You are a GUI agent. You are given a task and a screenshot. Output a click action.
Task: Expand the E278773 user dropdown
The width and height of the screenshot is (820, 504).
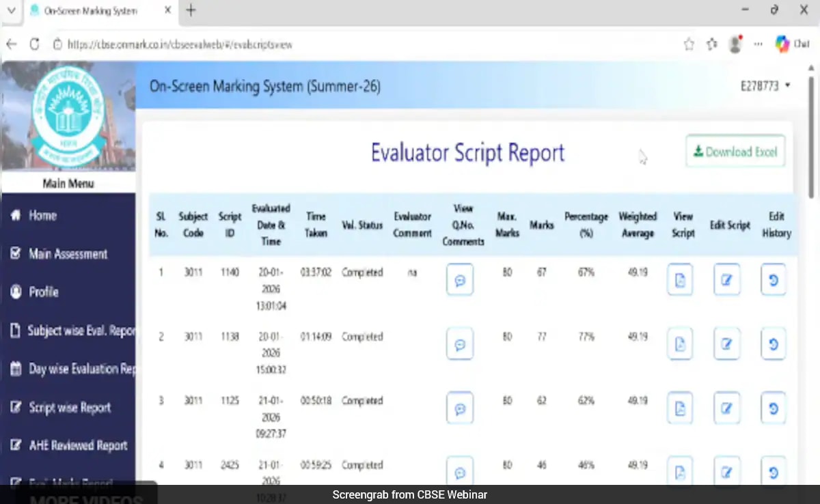pyautogui.click(x=765, y=86)
